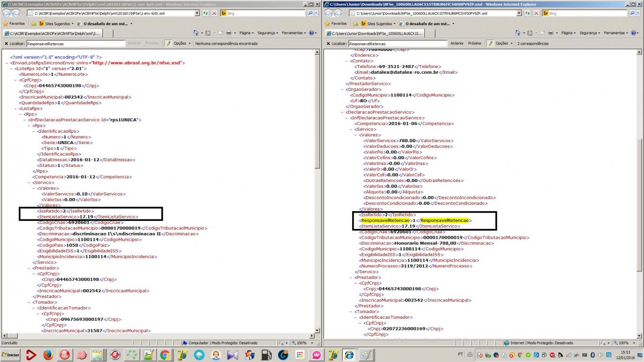Open the Ferramentas menu in the 1-env-lotS.xml window
Image resolution: width=644 pixels, height=362 pixels.
pos(294,33)
